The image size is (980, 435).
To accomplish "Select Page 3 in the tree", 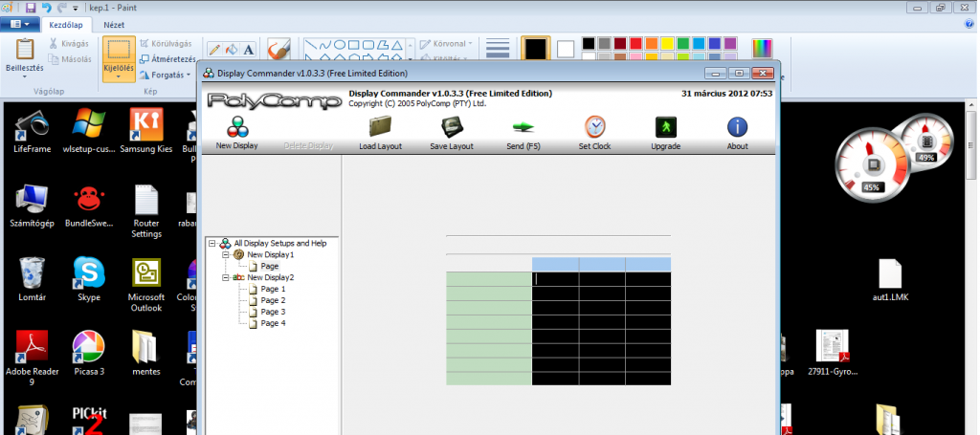I will tap(273, 312).
